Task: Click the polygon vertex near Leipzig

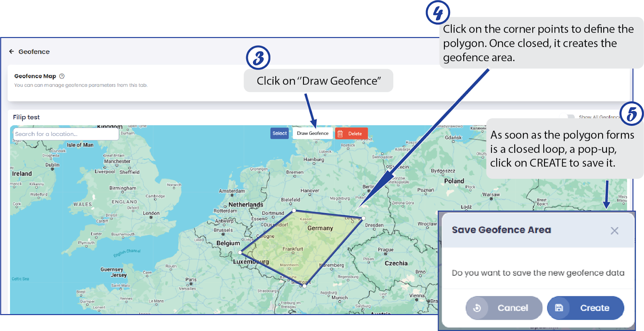Action: coord(363,218)
